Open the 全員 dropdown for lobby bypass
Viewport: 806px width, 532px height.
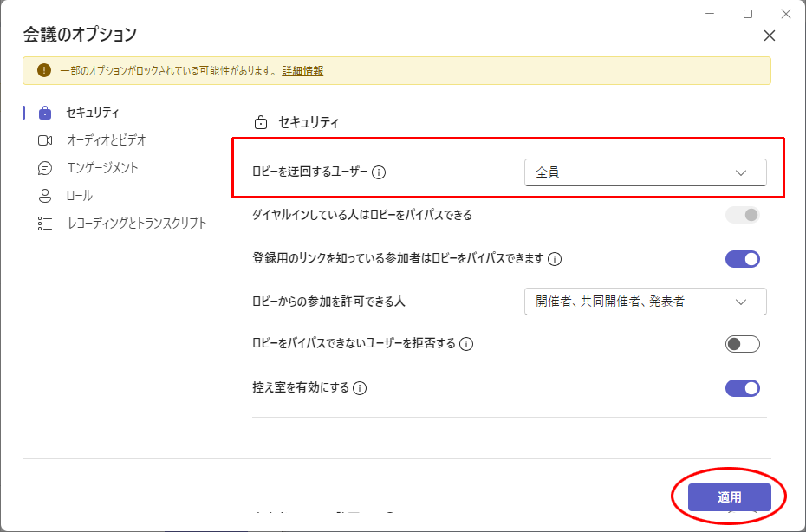[645, 172]
